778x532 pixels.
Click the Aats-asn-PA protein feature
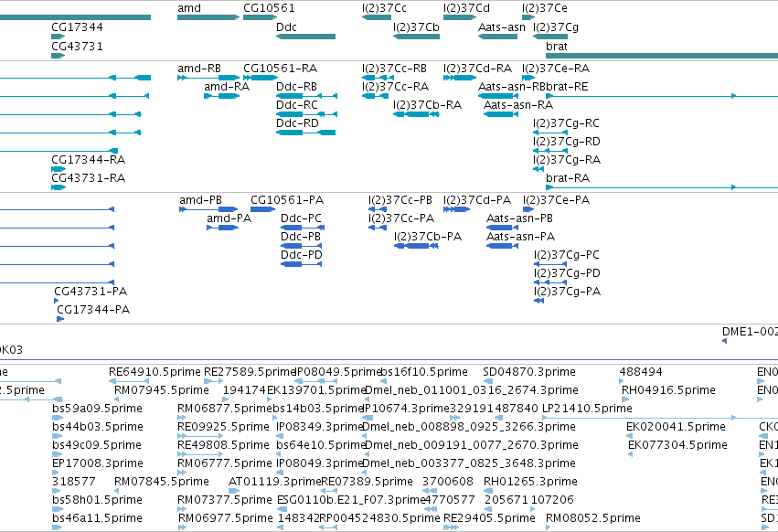click(x=502, y=246)
